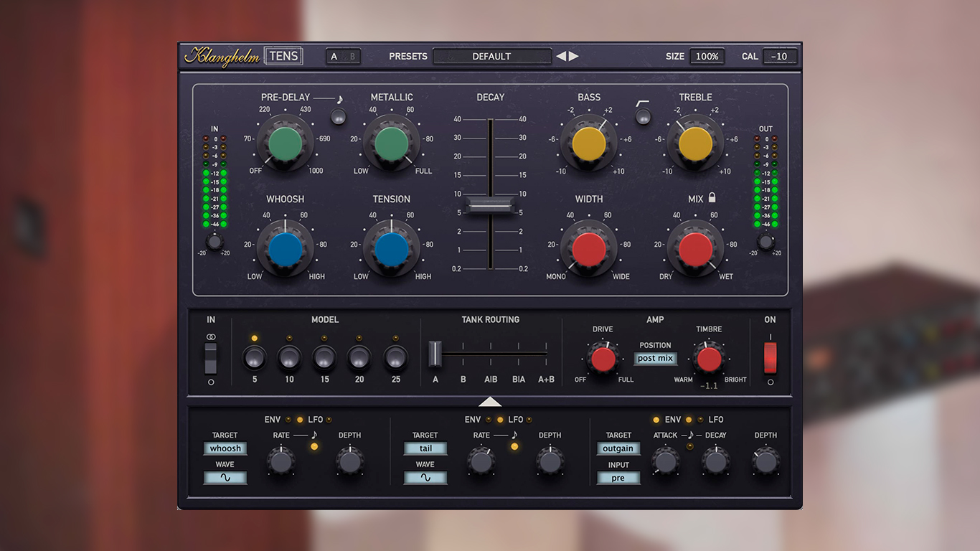Select spring model 10 button

click(x=289, y=357)
